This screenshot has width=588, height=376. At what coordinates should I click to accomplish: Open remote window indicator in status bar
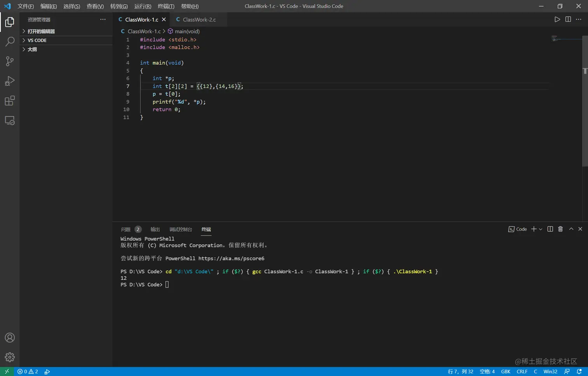pyautogui.click(x=7, y=372)
